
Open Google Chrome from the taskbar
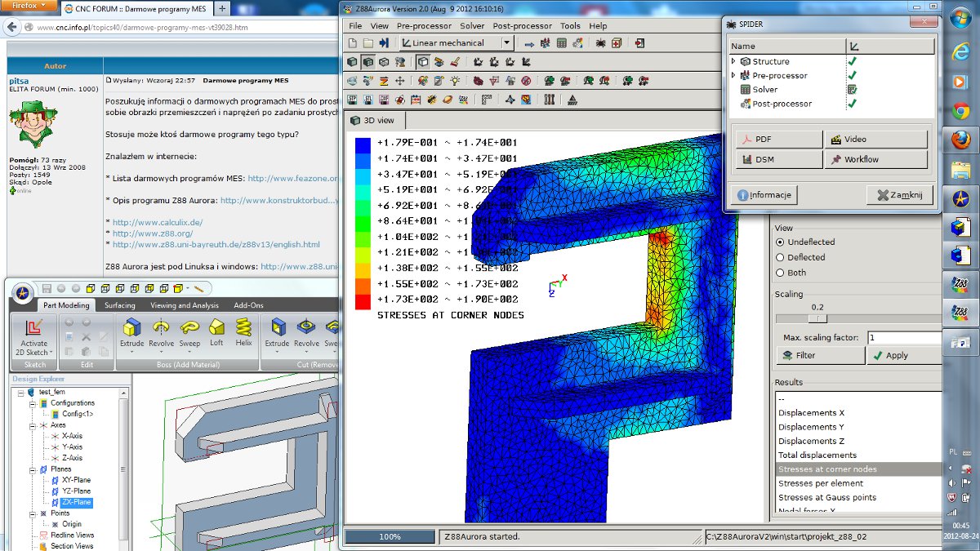click(x=960, y=111)
